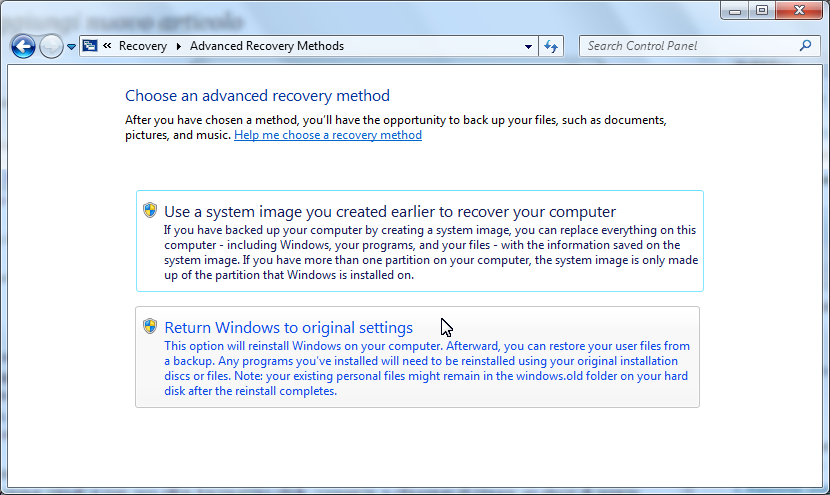Open the address bar history dropdown
The height and width of the screenshot is (495, 830).
coord(528,46)
